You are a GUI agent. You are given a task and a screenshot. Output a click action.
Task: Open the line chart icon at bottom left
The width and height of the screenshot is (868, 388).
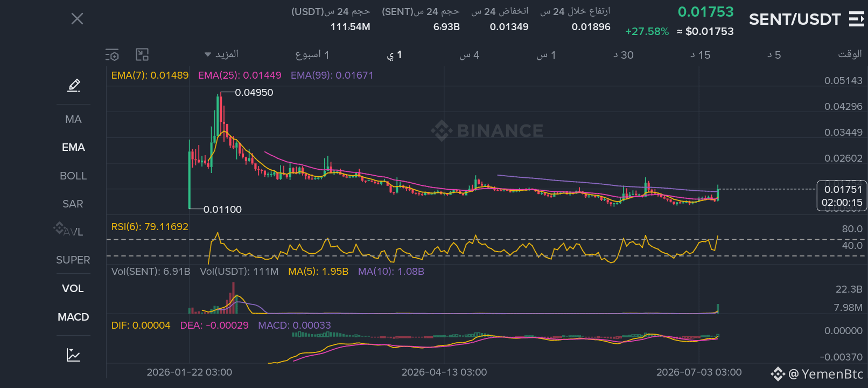point(74,355)
